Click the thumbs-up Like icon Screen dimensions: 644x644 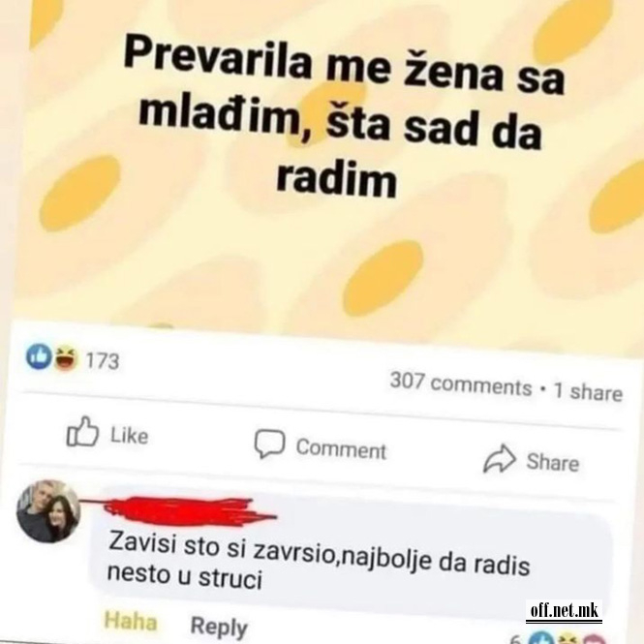click(x=82, y=432)
